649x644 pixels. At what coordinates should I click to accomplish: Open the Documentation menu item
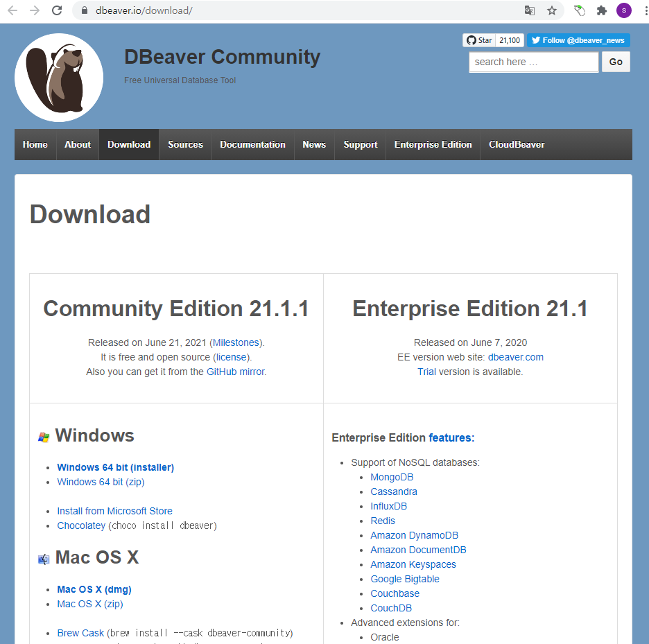pos(252,144)
